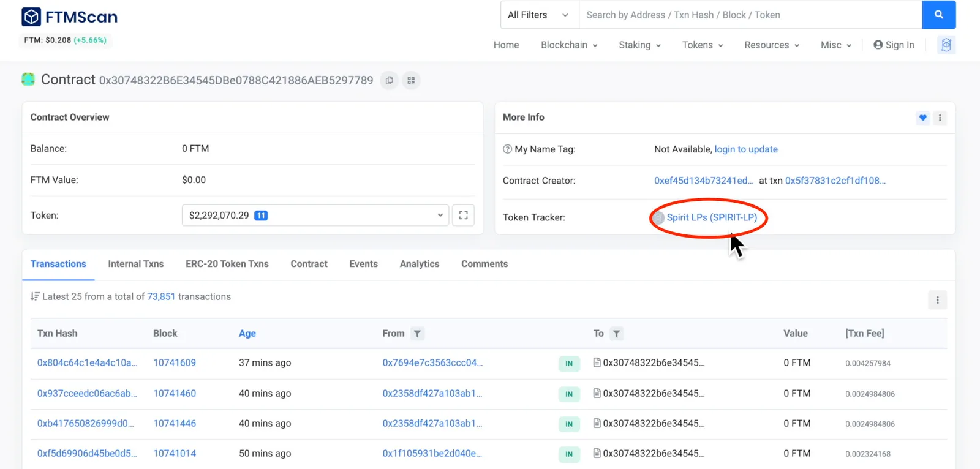Open the All Filters dropdown
The width and height of the screenshot is (980, 469).
pos(539,15)
